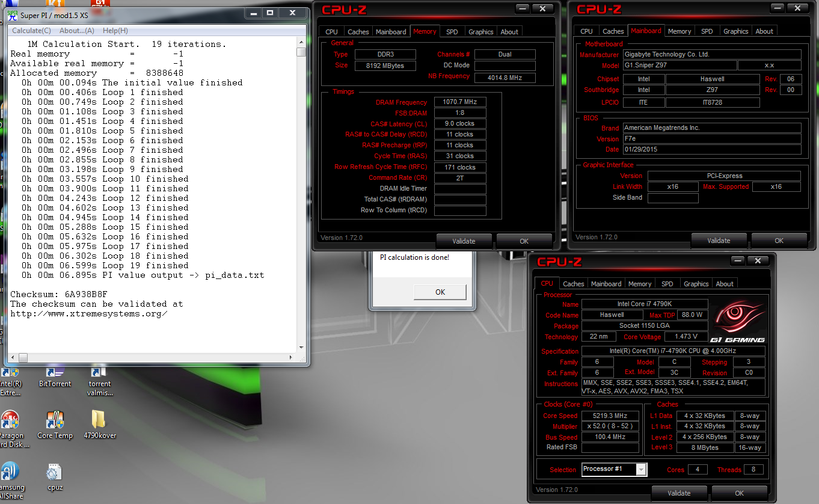
Task: Open the torrent valmis desktop shortcut
Action: click(100, 381)
